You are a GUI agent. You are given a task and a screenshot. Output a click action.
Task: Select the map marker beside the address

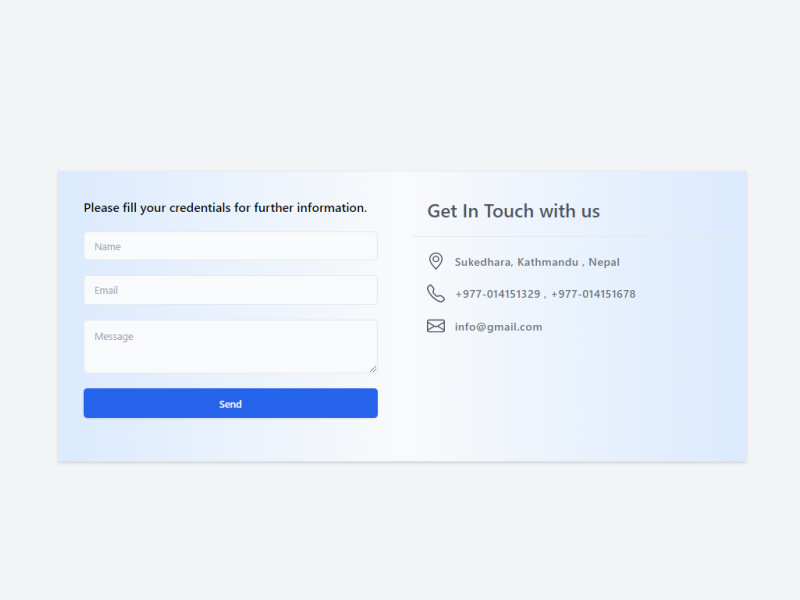[x=435, y=261]
